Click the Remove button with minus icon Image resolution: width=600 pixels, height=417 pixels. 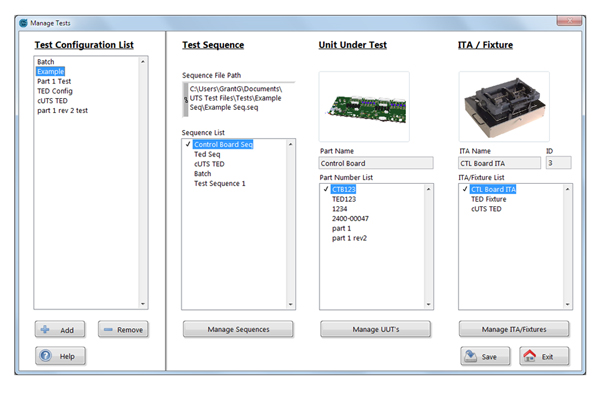coord(122,329)
